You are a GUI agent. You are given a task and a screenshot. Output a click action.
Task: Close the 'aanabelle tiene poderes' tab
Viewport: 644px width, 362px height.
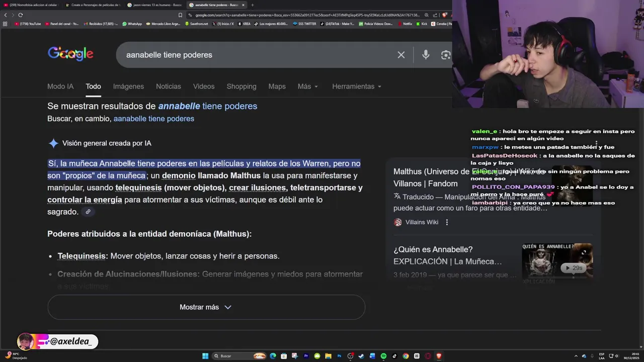click(243, 5)
